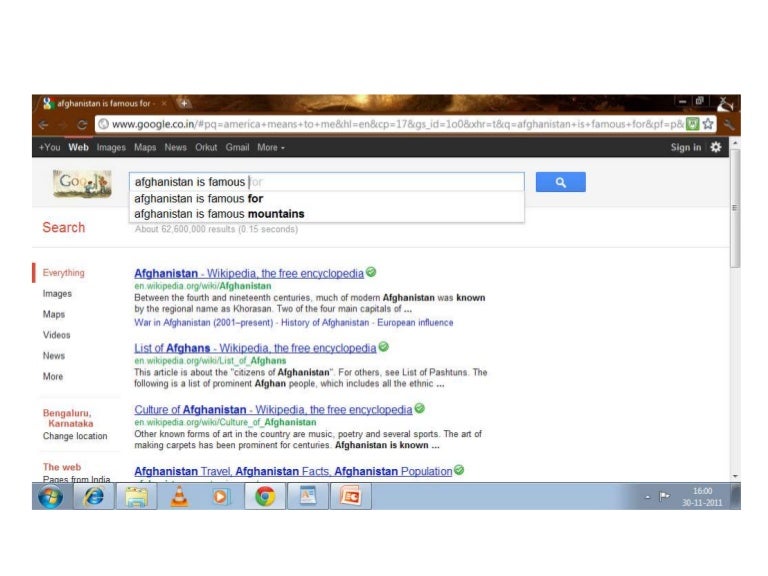Click the reload page button
The height and width of the screenshot is (576, 768).
tap(82, 124)
